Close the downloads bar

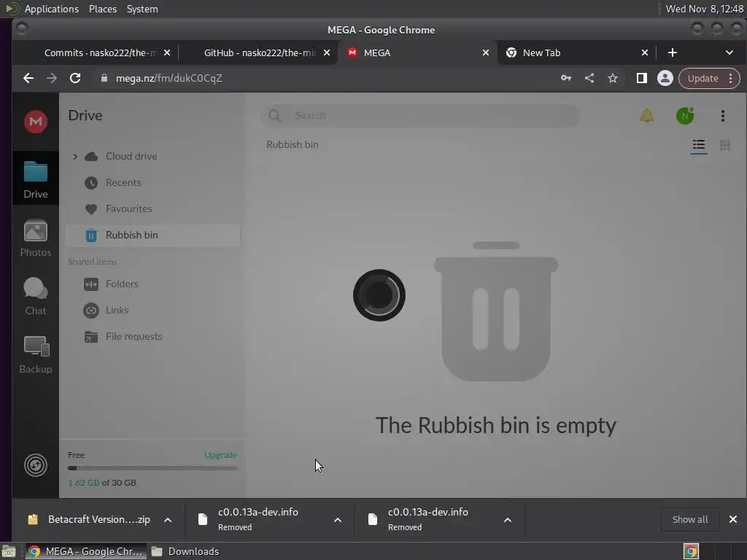click(x=732, y=519)
